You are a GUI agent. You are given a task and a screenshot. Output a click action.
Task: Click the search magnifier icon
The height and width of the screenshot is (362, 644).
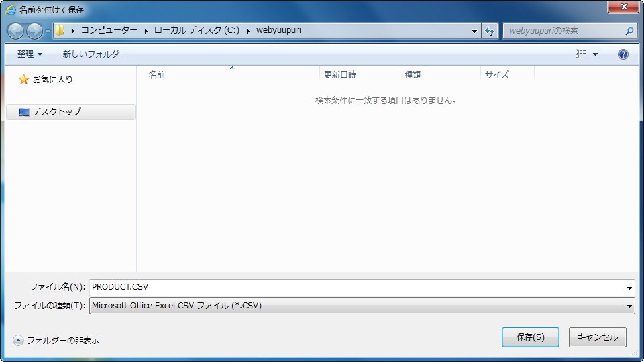coord(629,31)
